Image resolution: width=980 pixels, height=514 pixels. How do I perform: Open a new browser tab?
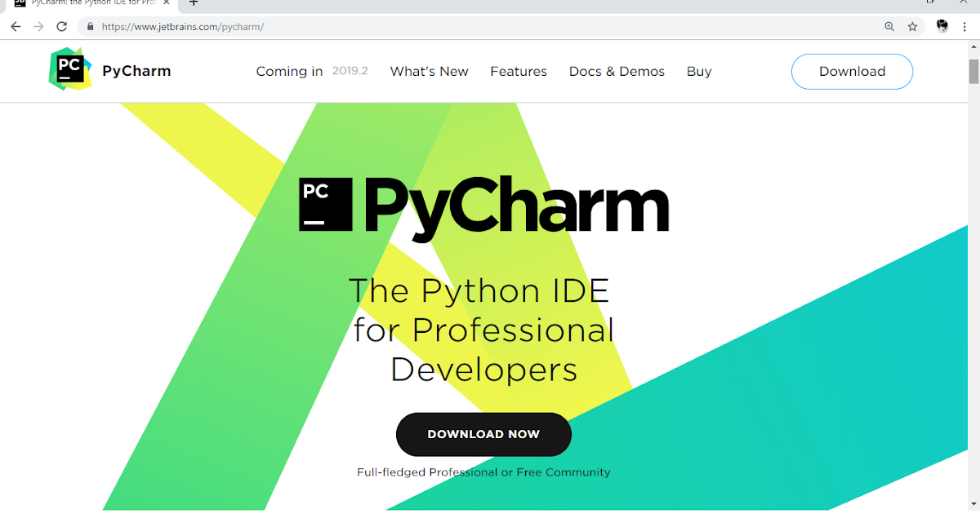coord(193,4)
